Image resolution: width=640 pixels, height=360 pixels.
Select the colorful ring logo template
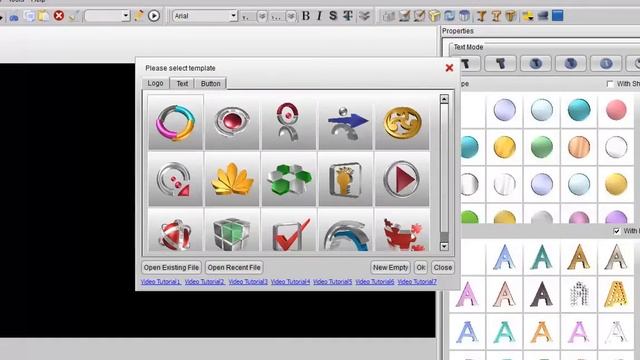click(x=176, y=122)
